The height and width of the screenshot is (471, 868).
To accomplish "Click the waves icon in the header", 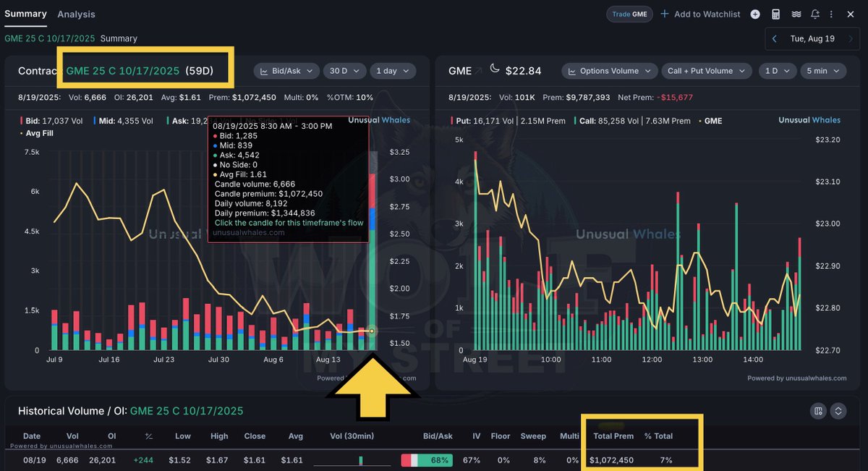I will click(796, 14).
